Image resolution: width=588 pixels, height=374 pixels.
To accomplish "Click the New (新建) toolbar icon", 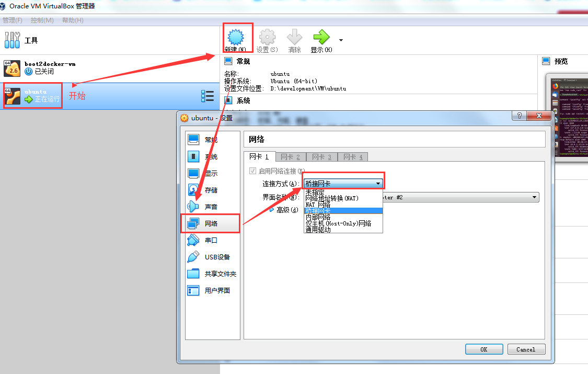I will [236, 38].
